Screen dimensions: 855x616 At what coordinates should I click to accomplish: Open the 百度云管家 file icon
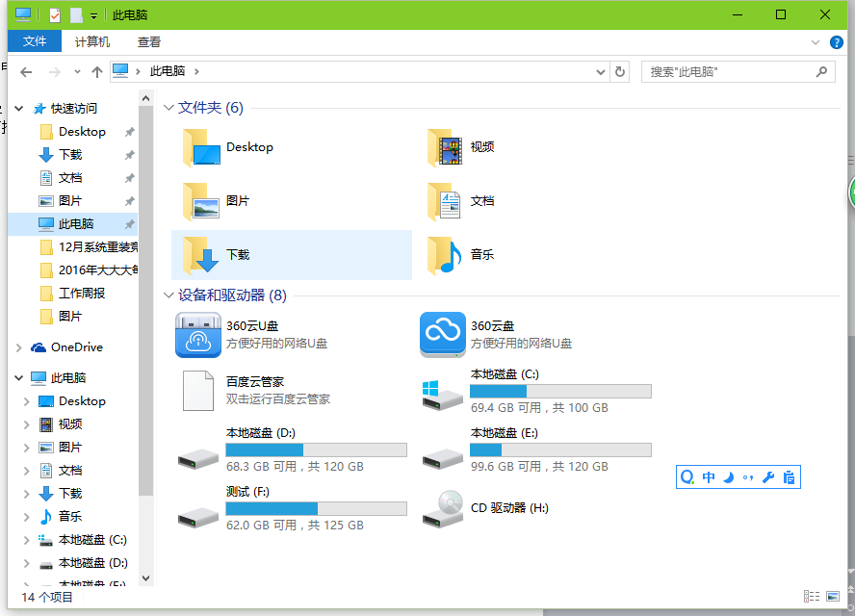click(x=198, y=391)
